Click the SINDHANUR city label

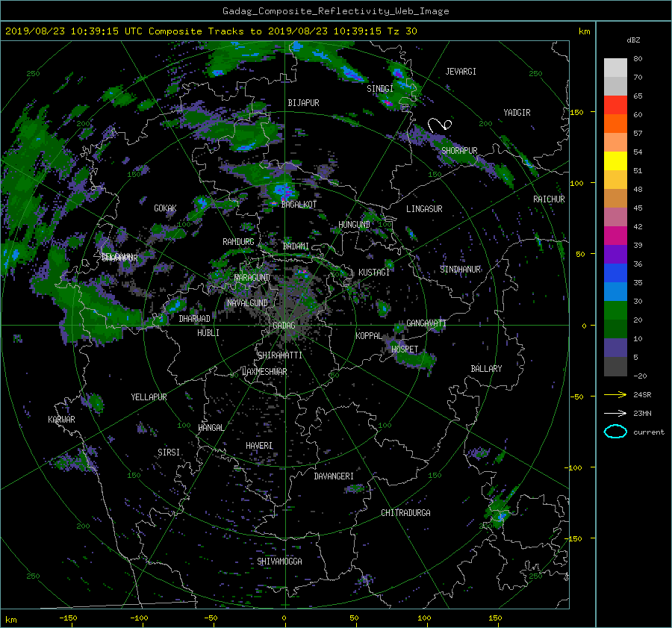click(x=460, y=270)
